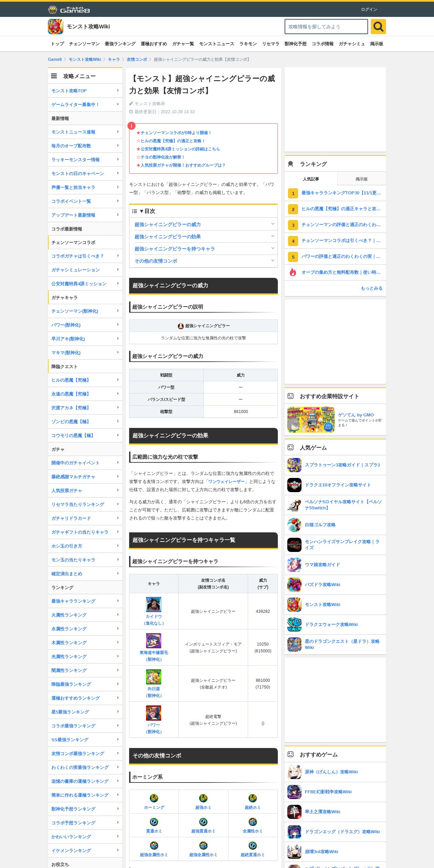Open the ゲソてん by GMO banner thumbnail
Screen dimensions: 434x868
click(311, 419)
